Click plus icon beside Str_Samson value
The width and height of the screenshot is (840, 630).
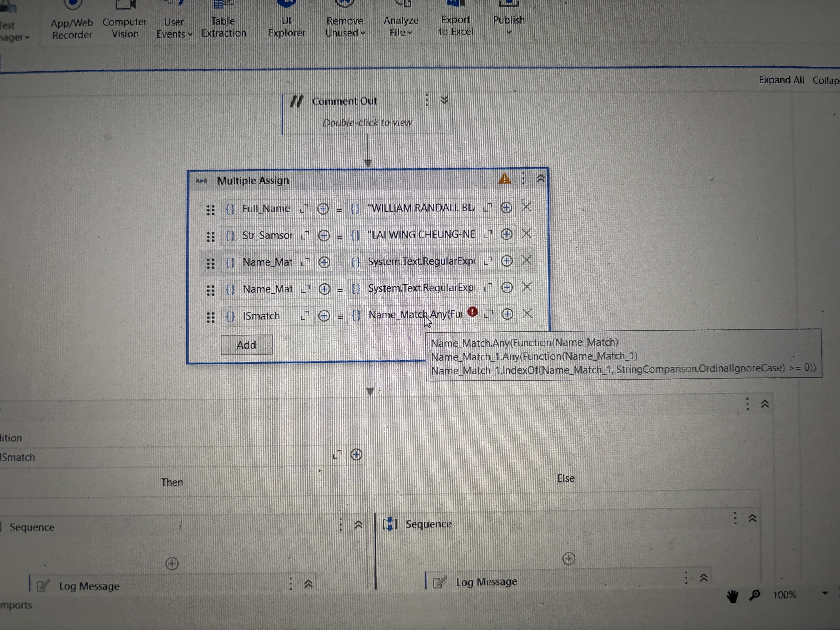506,234
